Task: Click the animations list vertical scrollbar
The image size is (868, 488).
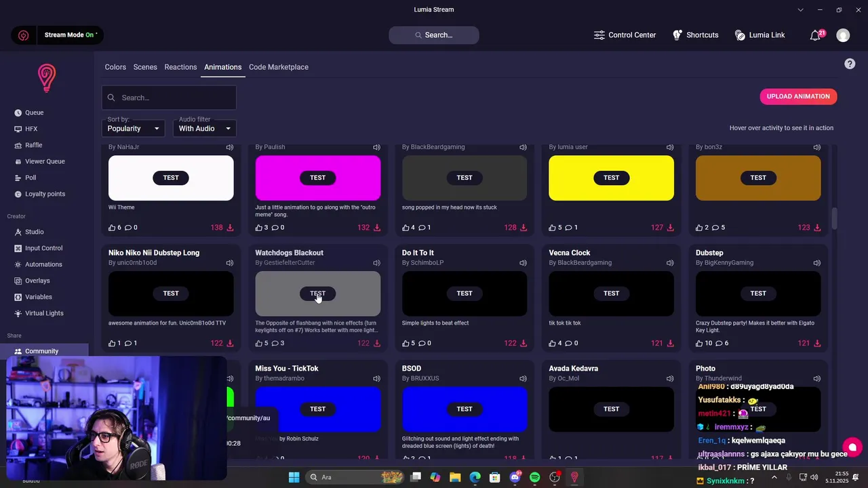Action: [x=835, y=218]
